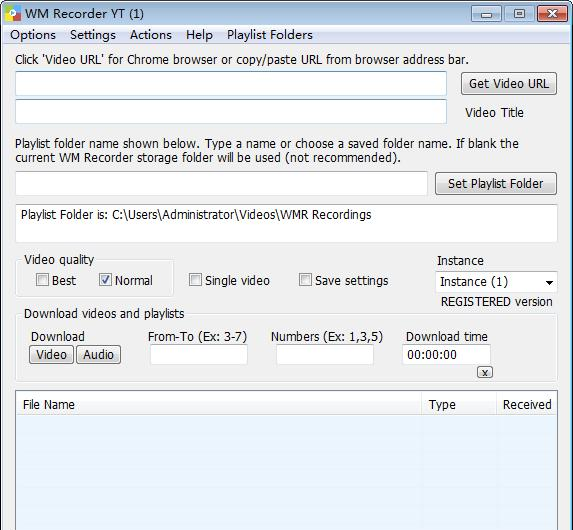Maximize the WM Recorder window
The height and width of the screenshot is (530, 573).
click(519, 14)
